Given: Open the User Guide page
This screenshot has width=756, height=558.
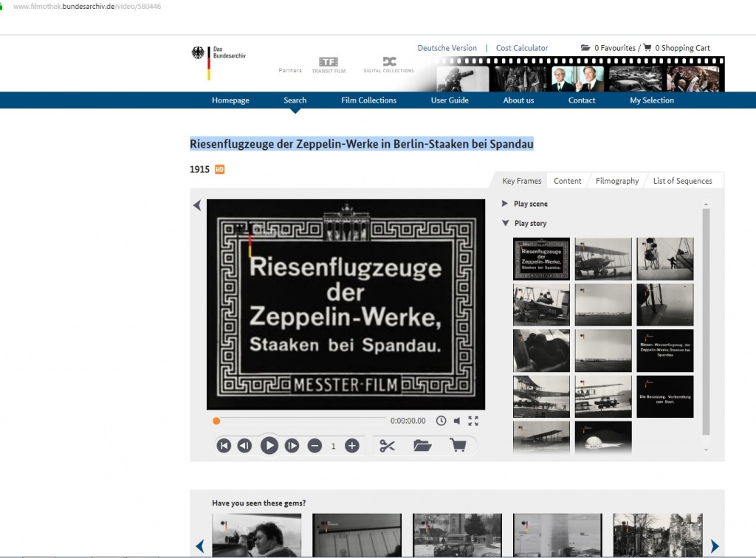Looking at the screenshot, I should [450, 100].
